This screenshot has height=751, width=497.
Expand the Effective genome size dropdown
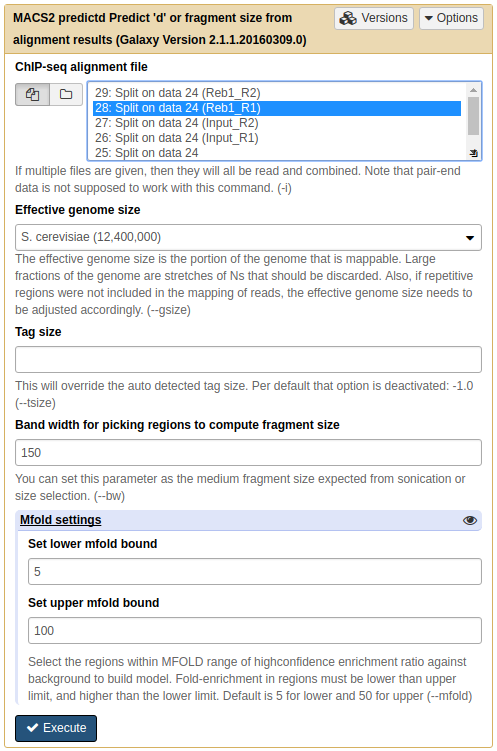(248, 238)
